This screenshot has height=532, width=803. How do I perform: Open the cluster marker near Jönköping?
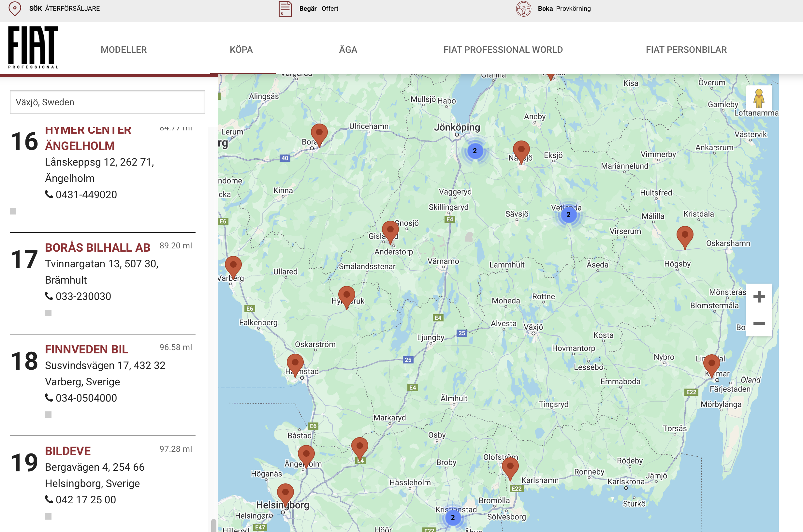tap(475, 151)
